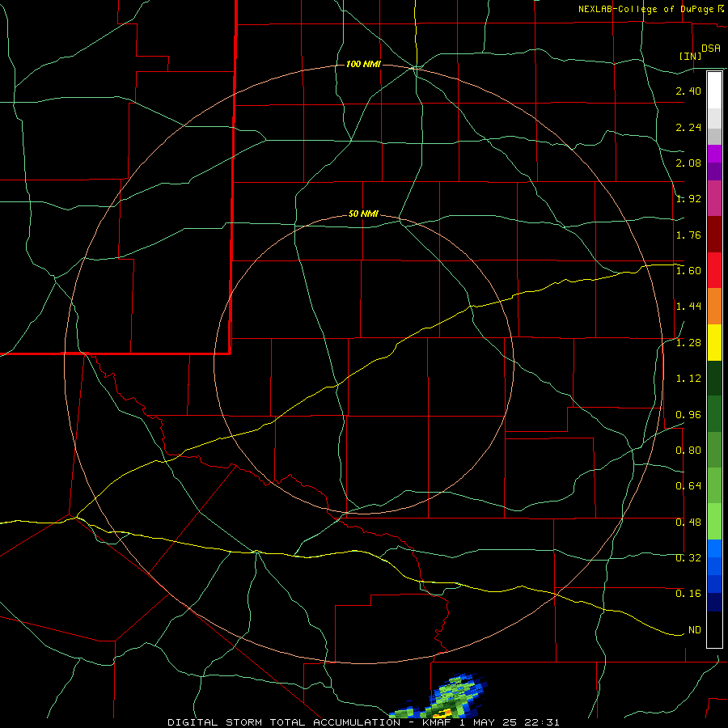Click the '1 MAY 25 22:31' timestamp
728x728 pixels.
510,722
